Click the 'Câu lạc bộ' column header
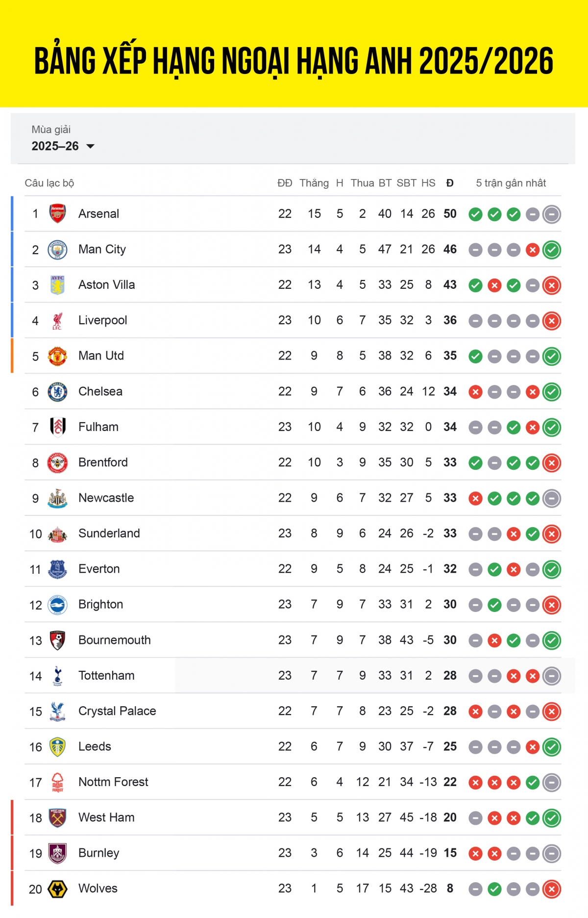Image resolution: width=588 pixels, height=918 pixels. pos(49,183)
